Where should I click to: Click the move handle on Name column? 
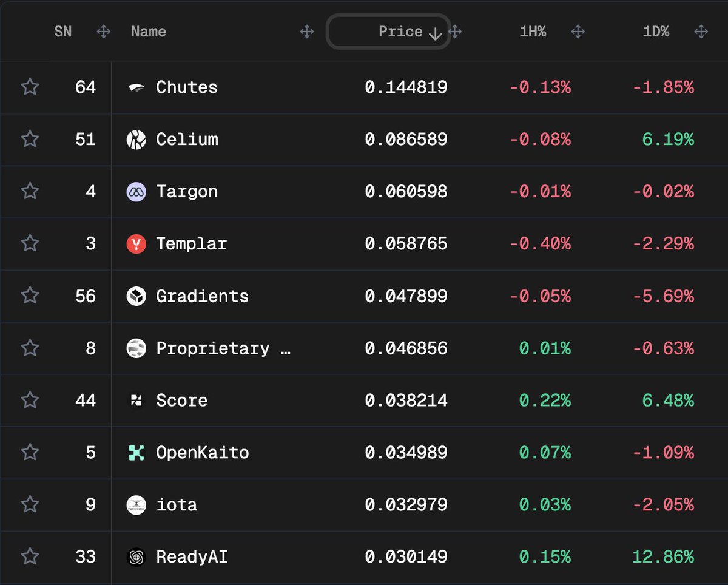pyautogui.click(x=307, y=32)
